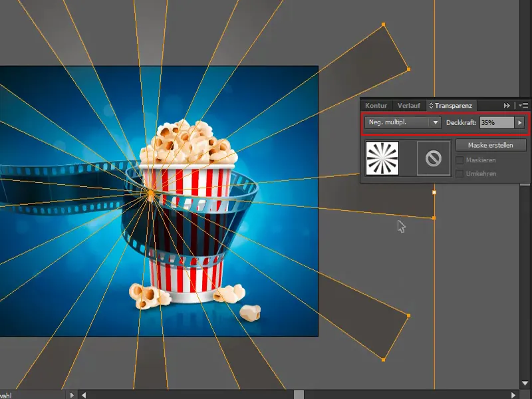Click the horizontal scrollbar thumb

click(299, 395)
